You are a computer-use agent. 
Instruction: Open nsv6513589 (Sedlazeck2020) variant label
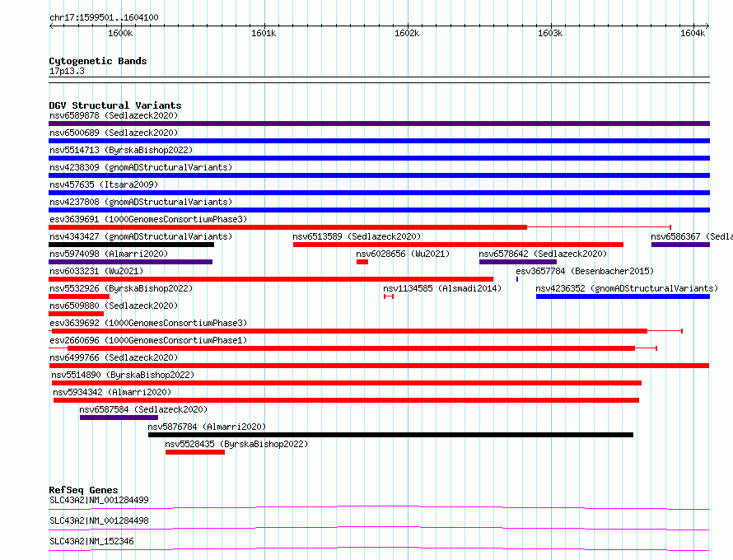click(x=357, y=236)
